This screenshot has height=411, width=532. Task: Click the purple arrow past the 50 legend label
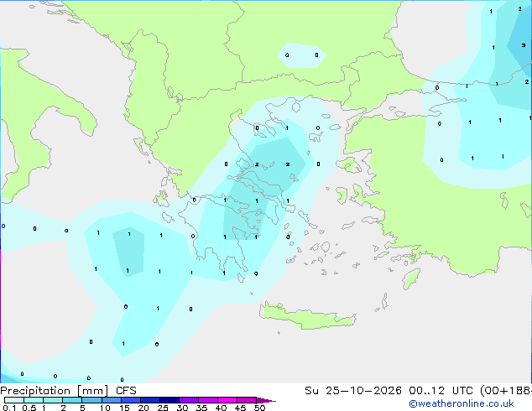coord(266,400)
